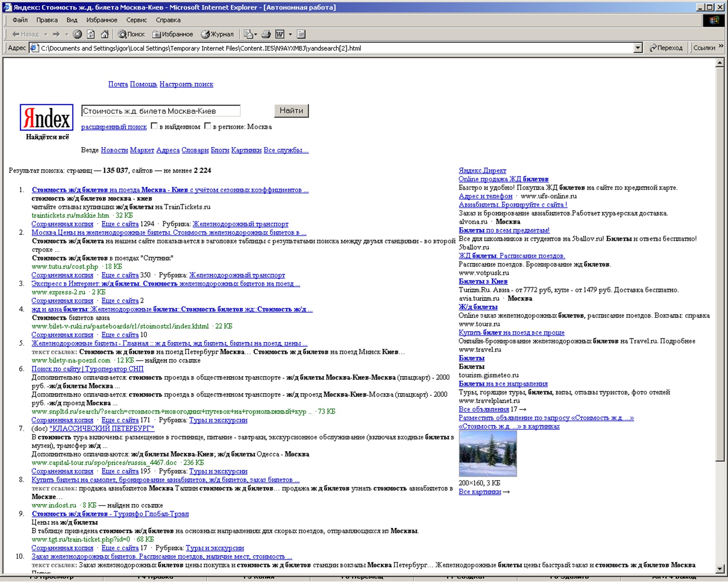Open the расширенный поиск link
This screenshot has height=582, width=728.
pos(114,127)
